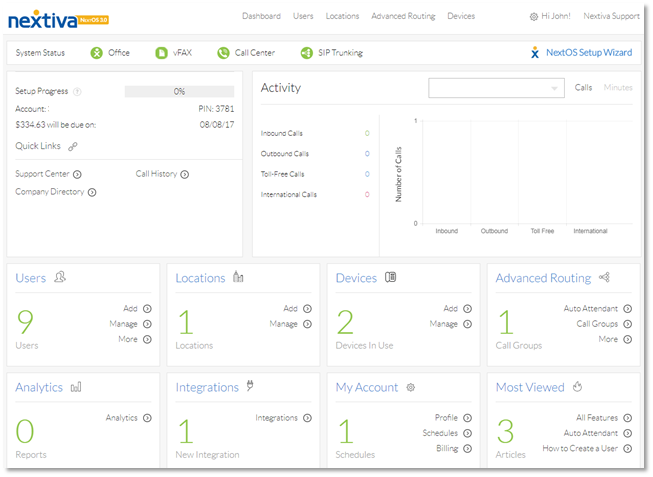
Task: Switch activity chart to Calls
Action: pyautogui.click(x=583, y=88)
